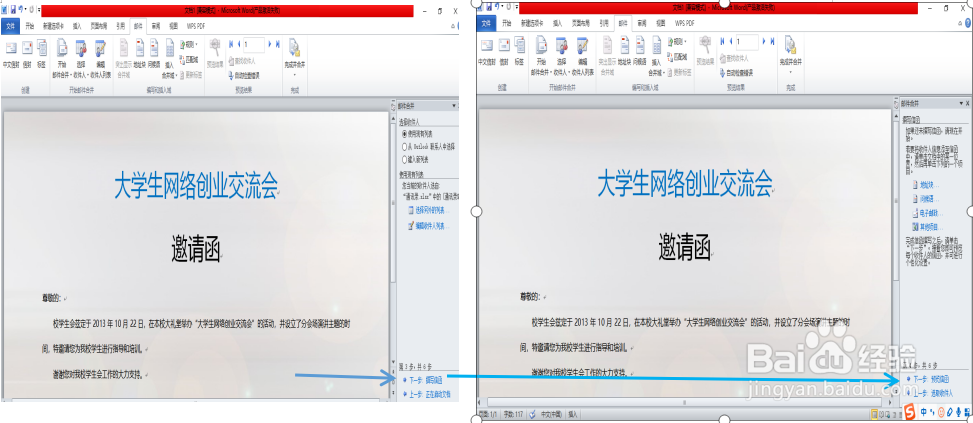This screenshot has width=973, height=423.
Task: Click Insert Merge Field (插入合并域) in left window
Action: [x=169, y=58]
